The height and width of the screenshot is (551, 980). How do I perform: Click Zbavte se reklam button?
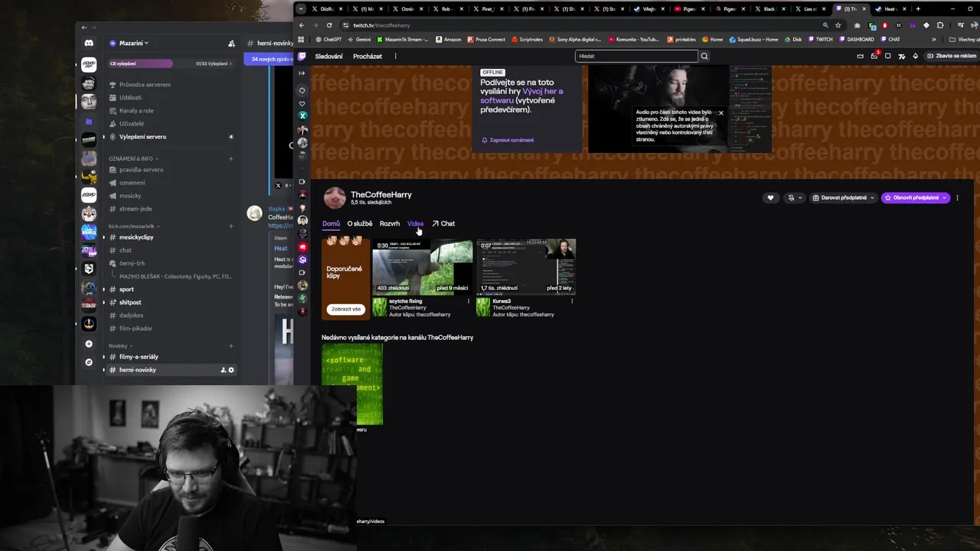click(x=952, y=56)
